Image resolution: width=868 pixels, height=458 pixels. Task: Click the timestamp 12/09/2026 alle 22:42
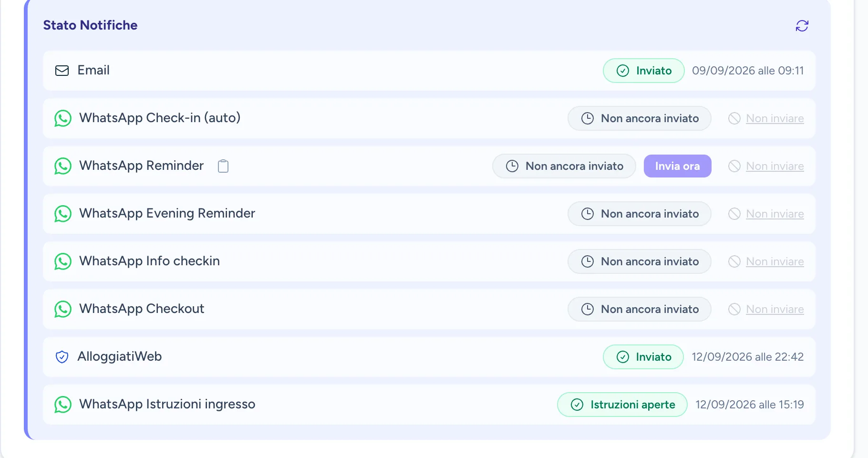pyautogui.click(x=748, y=357)
